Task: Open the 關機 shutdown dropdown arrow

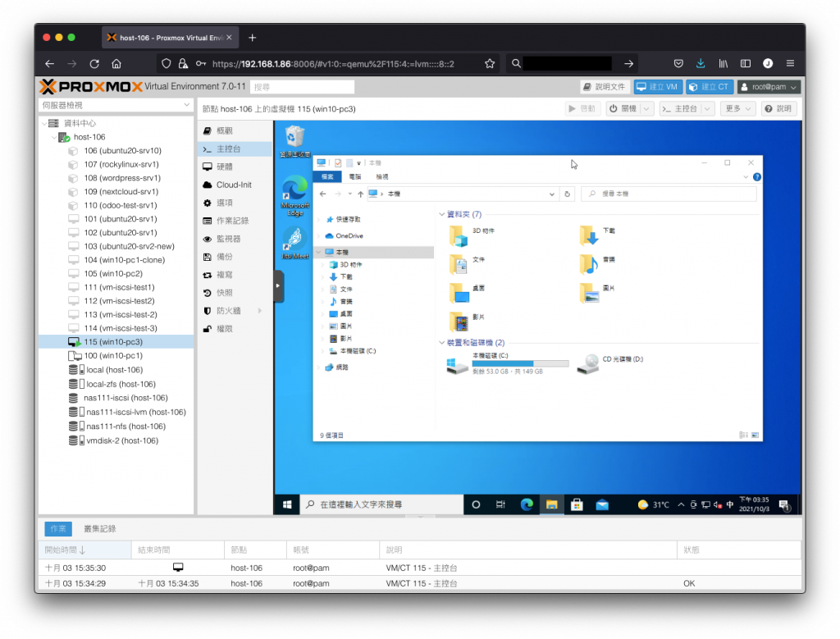Action: tap(646, 109)
